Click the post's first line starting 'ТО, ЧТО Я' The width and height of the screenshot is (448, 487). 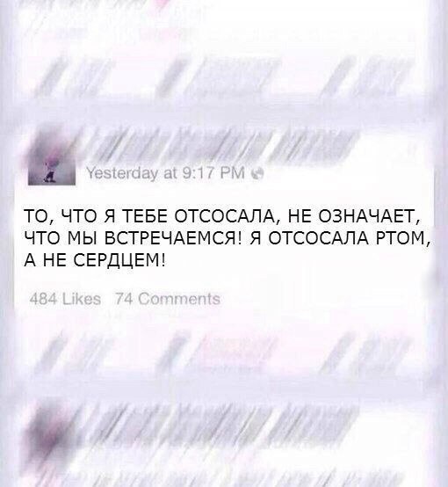(x=222, y=216)
